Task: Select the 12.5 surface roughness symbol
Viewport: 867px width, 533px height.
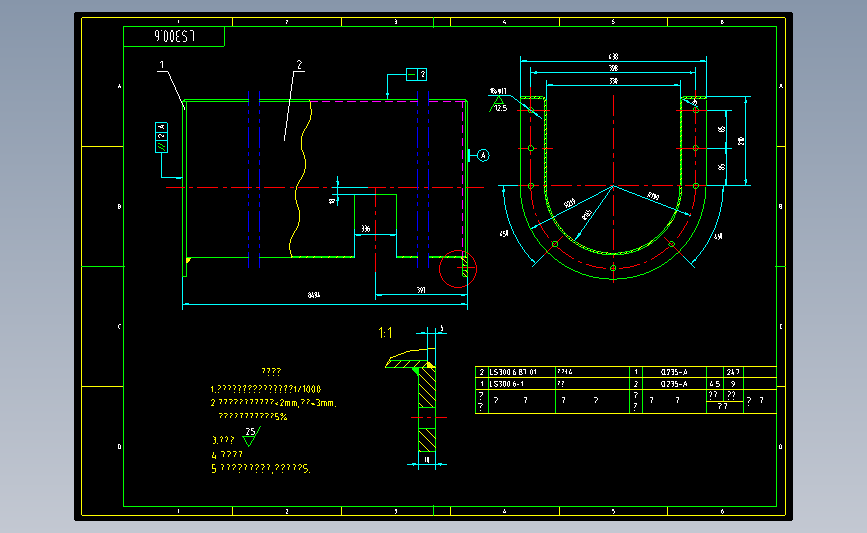Action: click(498, 104)
